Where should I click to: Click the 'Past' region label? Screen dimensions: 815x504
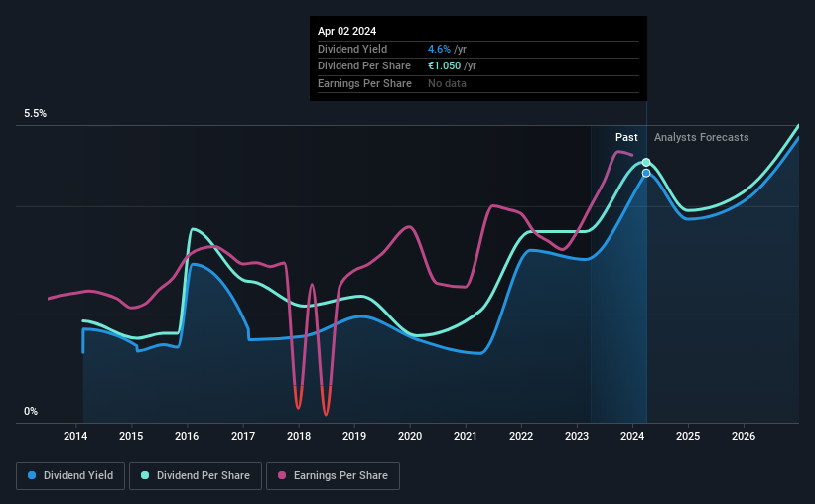point(626,137)
